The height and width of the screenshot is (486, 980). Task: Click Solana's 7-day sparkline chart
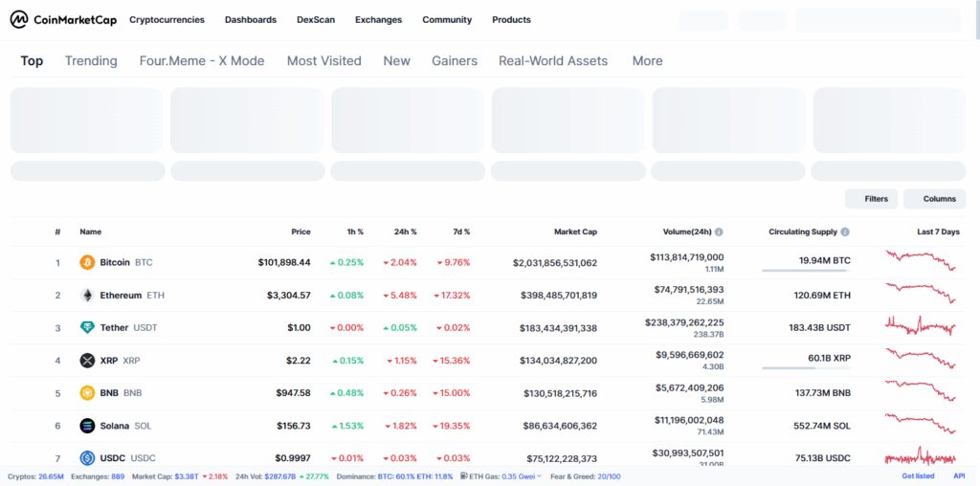[x=921, y=424]
